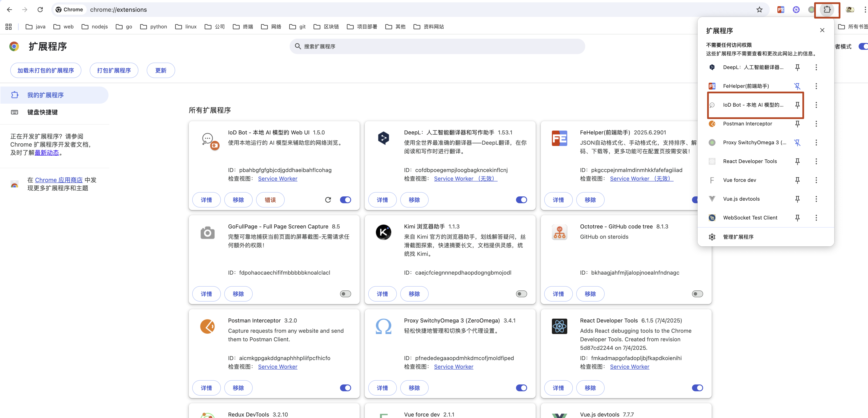The width and height of the screenshot is (868, 418).
Task: Click 管理扩展程序 in the popup
Action: coord(738,237)
